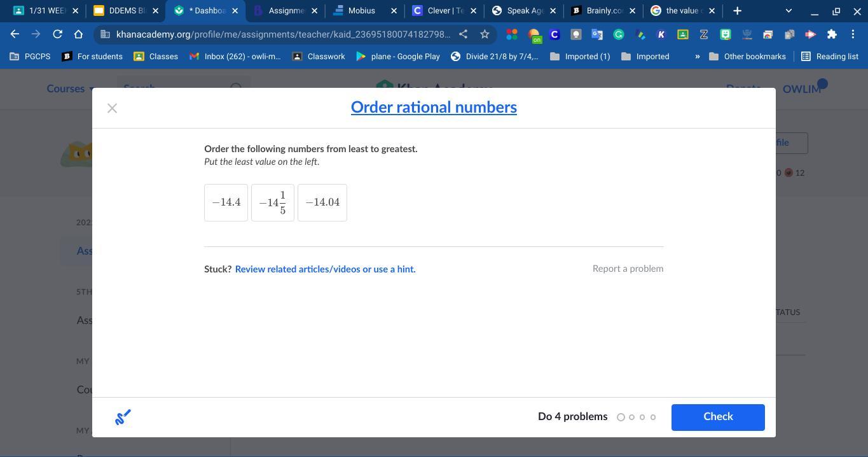Open the Z extension icon

point(704,34)
